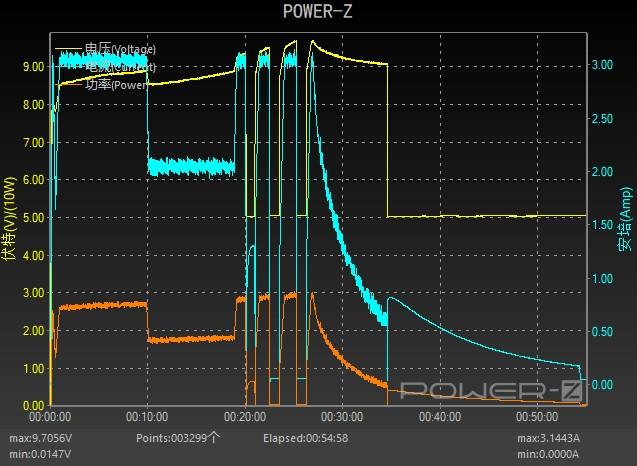
Task: Click the Elapsed:00:54:58 status entry
Action: coord(306,438)
